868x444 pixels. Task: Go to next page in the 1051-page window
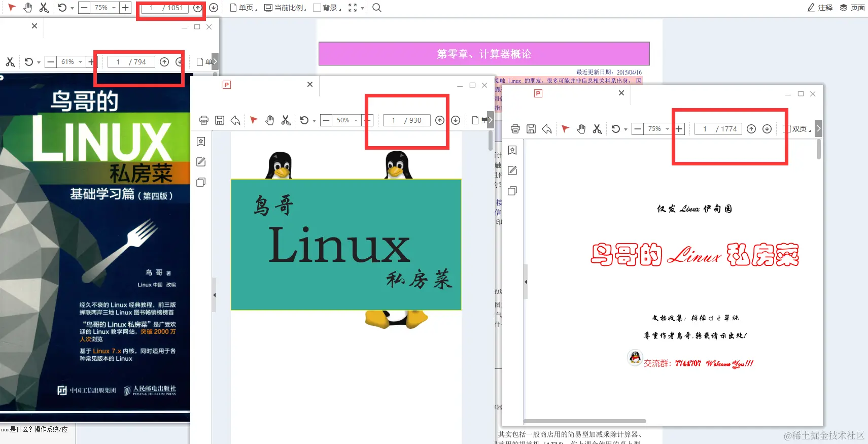click(214, 8)
